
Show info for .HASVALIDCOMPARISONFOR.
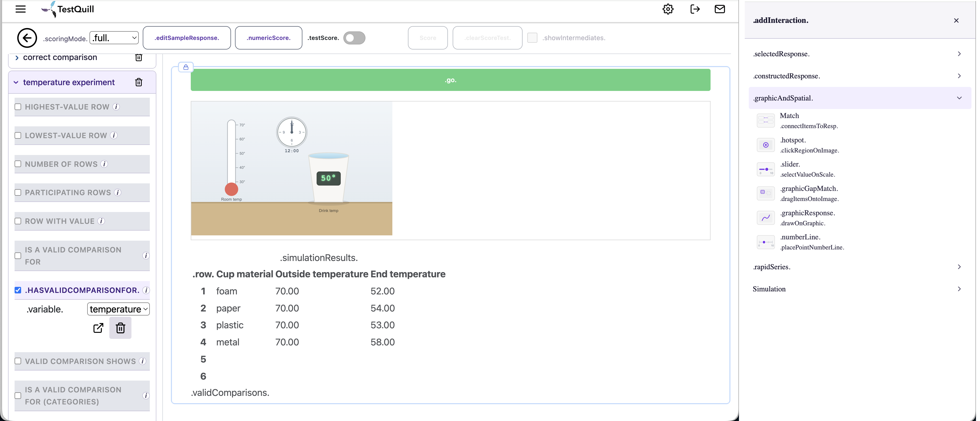click(x=146, y=290)
